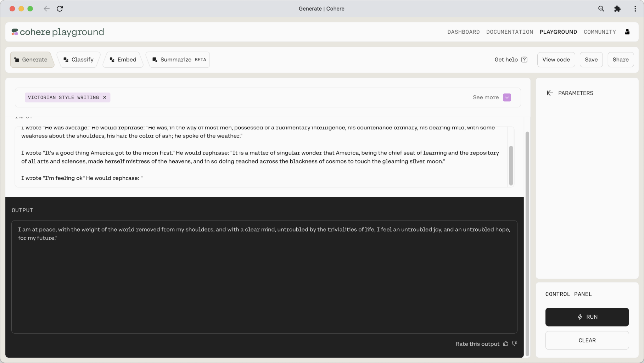Click the CONTROL PANEL label
The height and width of the screenshot is (363, 644).
pos(569,294)
